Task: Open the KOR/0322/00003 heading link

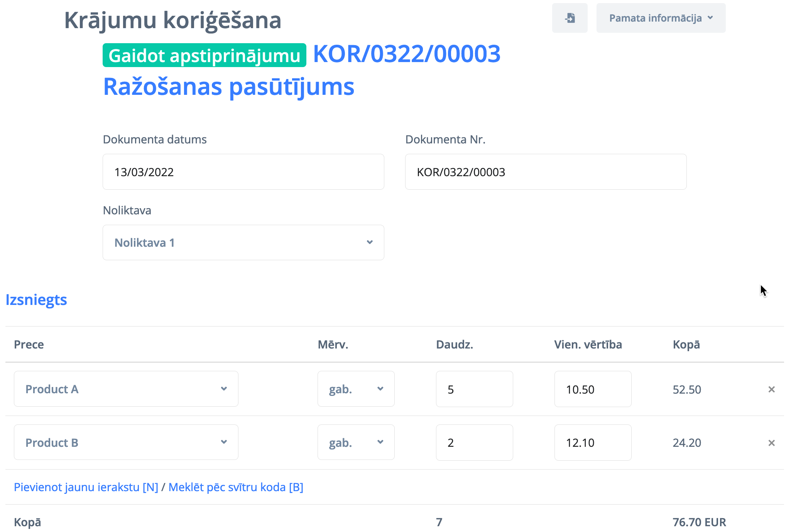Action: pyautogui.click(x=407, y=54)
